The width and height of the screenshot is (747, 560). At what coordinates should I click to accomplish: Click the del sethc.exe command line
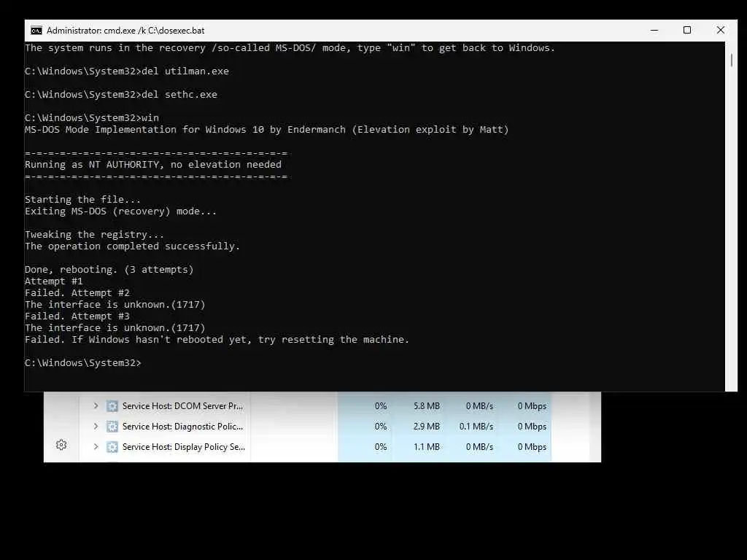point(121,95)
